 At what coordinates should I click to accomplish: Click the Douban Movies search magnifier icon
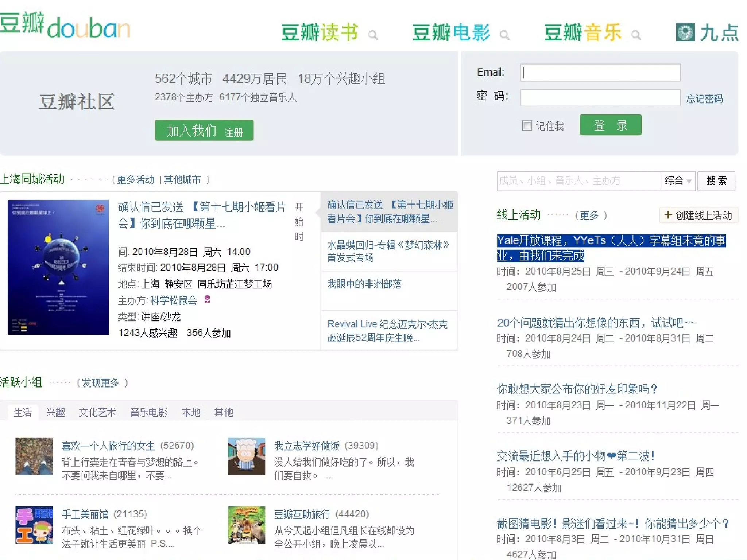504,35
